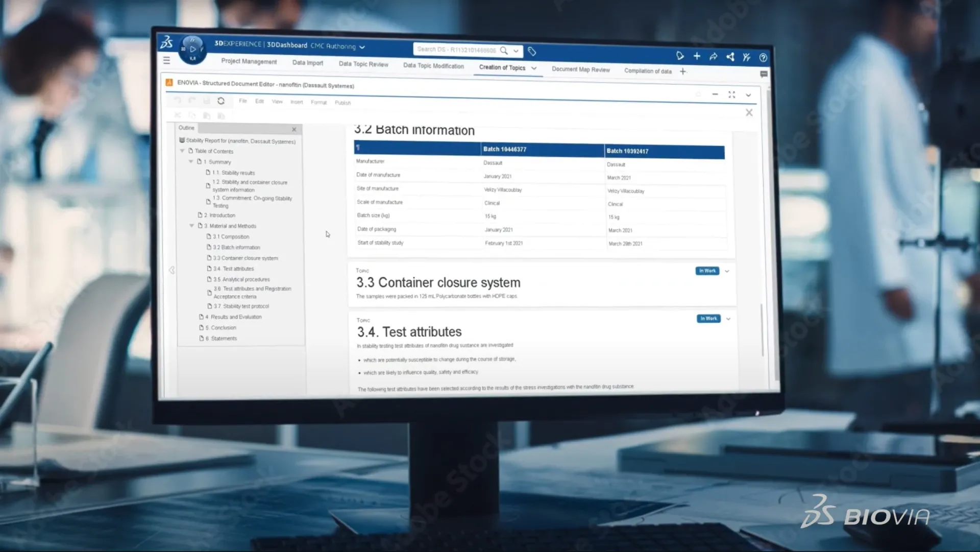Switch to the Data Import tab
The image size is (980, 552).
pos(307,63)
